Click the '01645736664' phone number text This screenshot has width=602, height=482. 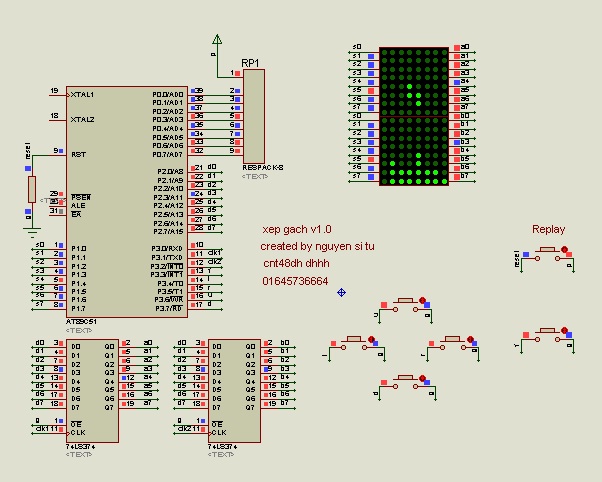(x=295, y=281)
